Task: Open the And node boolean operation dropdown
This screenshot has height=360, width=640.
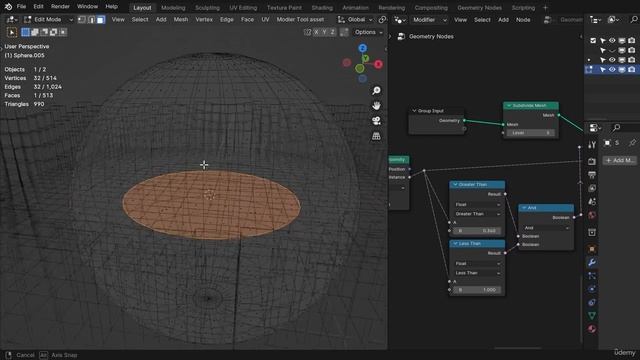Action: click(x=546, y=228)
